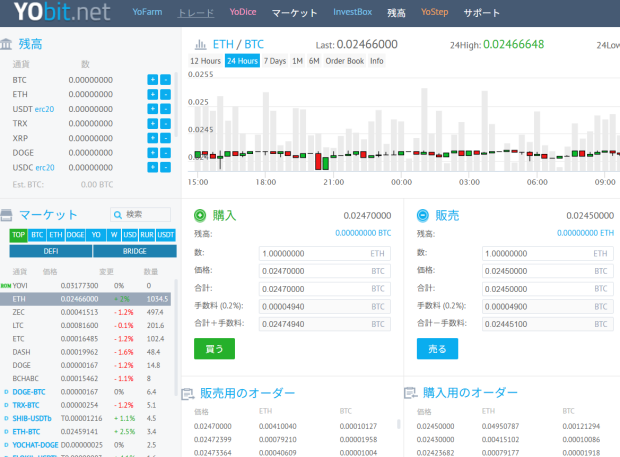Select the BTC market filter
Image resolution: width=620 pixels, height=457 pixels.
click(37, 235)
